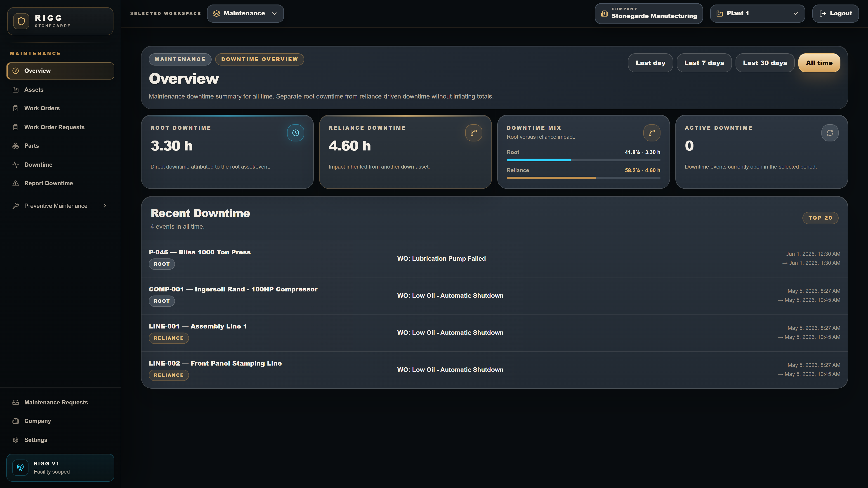Viewport: 868px width, 488px height.
Task: Click the Logout button
Action: (835, 14)
